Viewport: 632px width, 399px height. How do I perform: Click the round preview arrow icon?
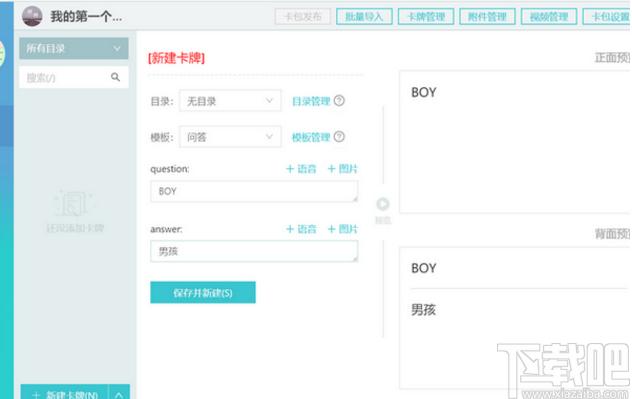[383, 204]
